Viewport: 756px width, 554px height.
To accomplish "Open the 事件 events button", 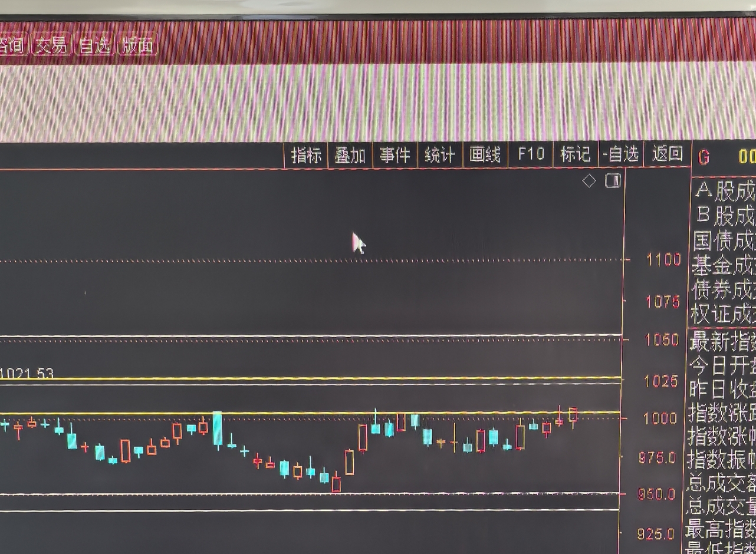I will [x=395, y=155].
